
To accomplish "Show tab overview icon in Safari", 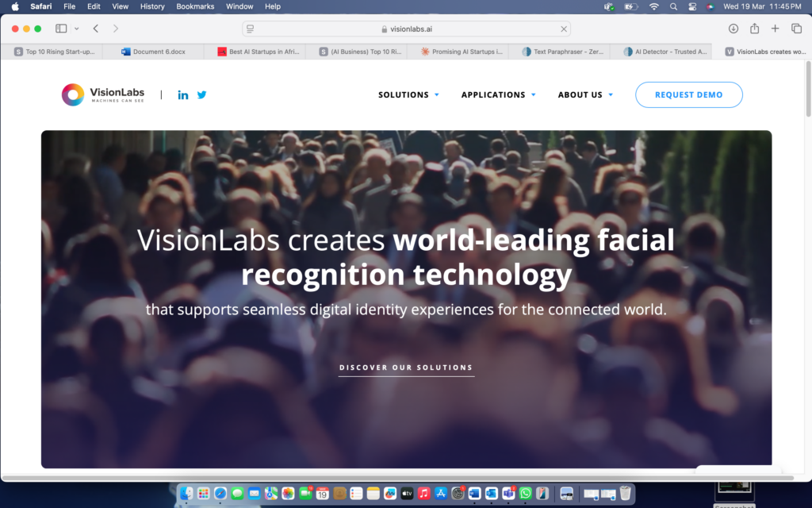I will point(796,29).
